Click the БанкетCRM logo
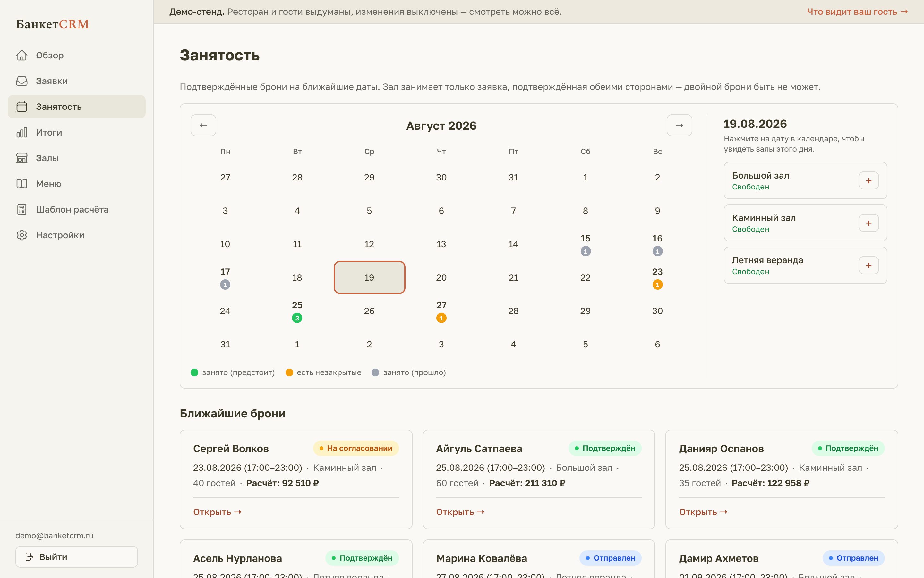The image size is (924, 578). [52, 24]
